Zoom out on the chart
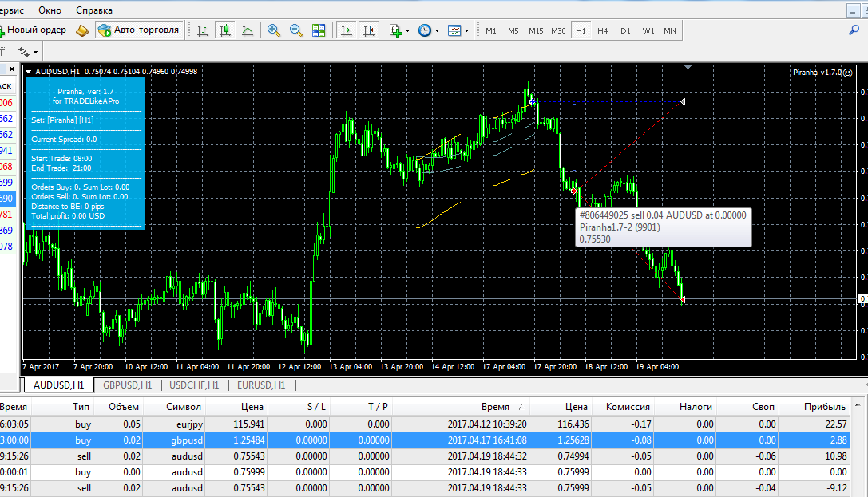 (x=296, y=30)
